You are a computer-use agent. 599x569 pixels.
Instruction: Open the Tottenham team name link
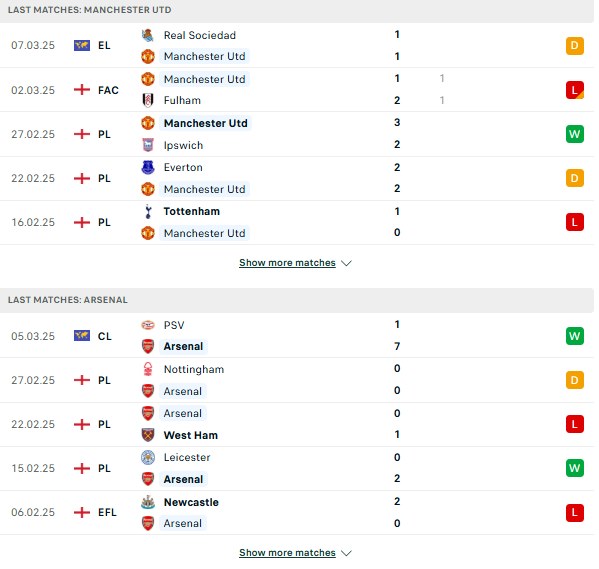(192, 211)
